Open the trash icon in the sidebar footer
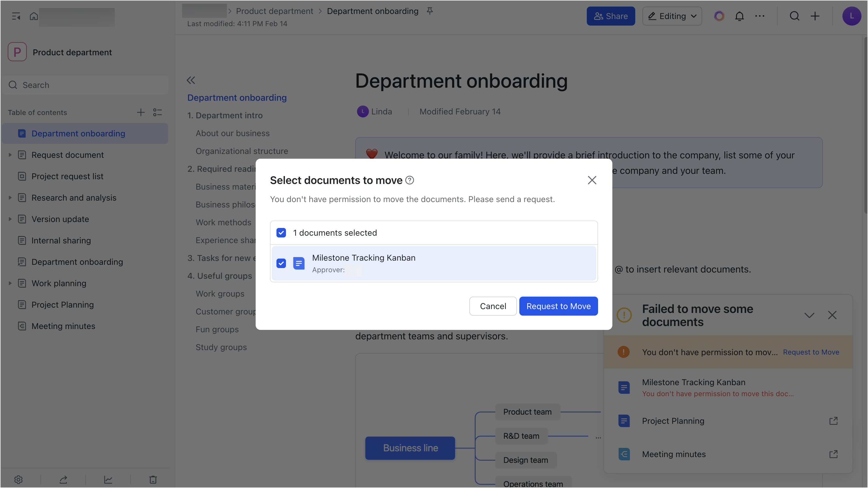The image size is (868, 488). pos(153,479)
